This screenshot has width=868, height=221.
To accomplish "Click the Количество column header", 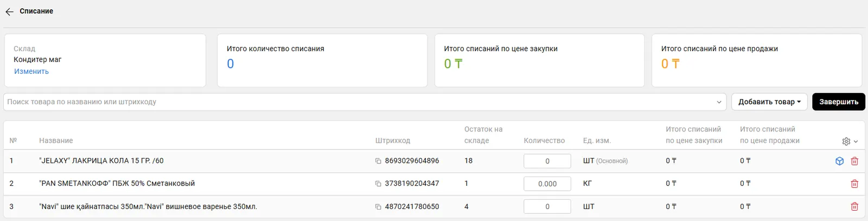I will click(544, 141).
